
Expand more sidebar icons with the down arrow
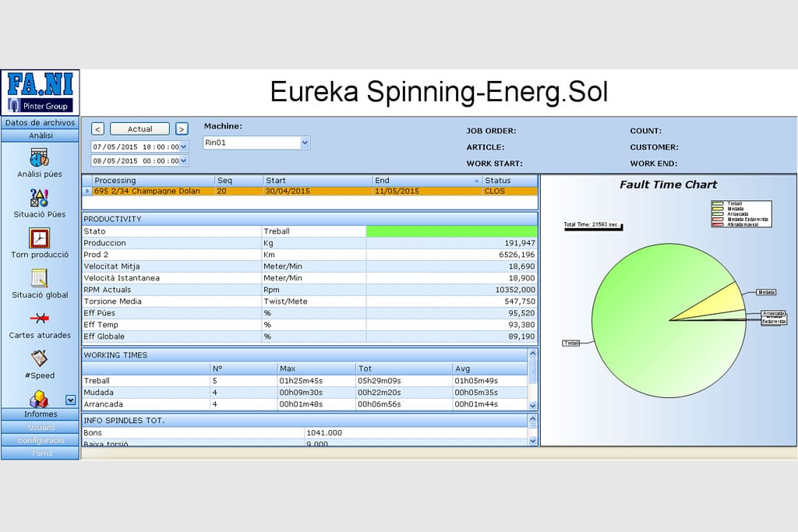[x=70, y=400]
